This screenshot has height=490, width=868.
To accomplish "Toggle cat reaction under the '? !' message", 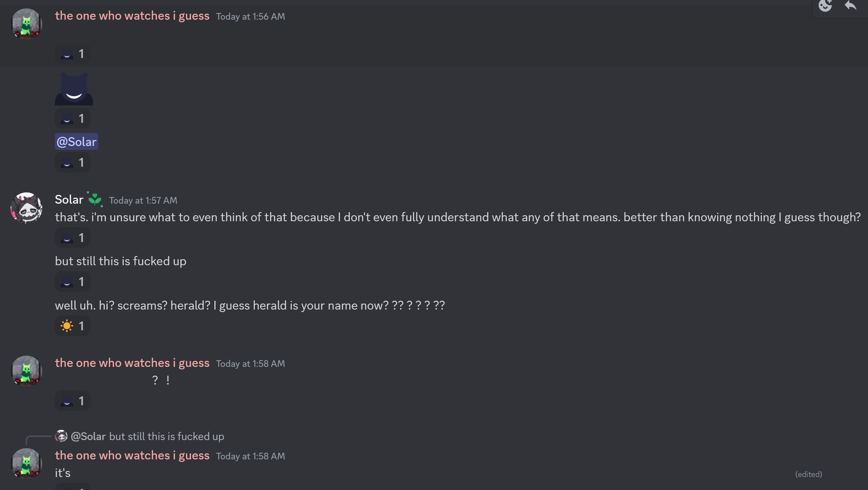I will point(73,401).
